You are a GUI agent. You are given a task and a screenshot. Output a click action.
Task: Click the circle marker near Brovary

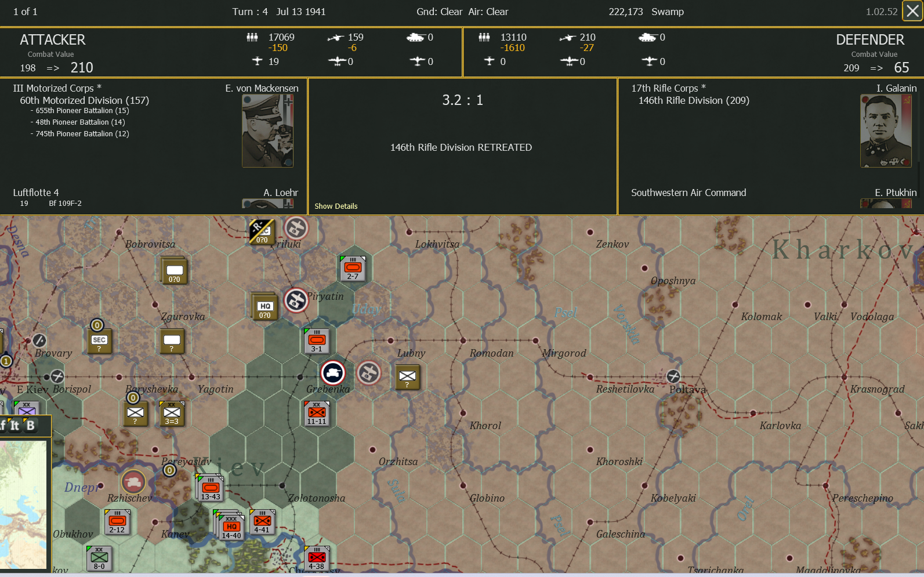coord(39,340)
